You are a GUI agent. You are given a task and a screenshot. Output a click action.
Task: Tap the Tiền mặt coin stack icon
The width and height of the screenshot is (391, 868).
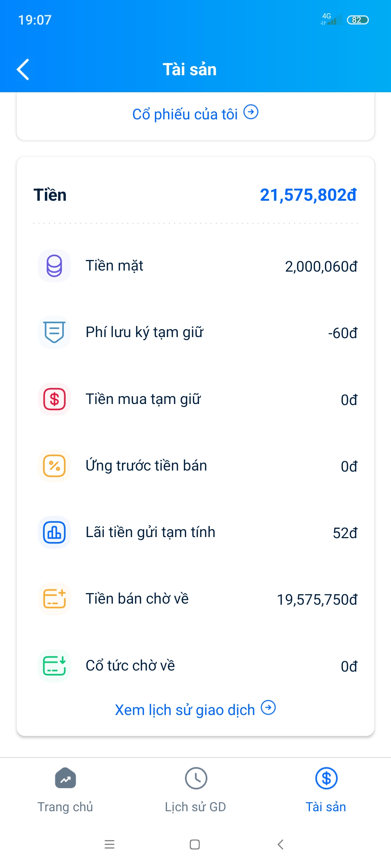54,266
